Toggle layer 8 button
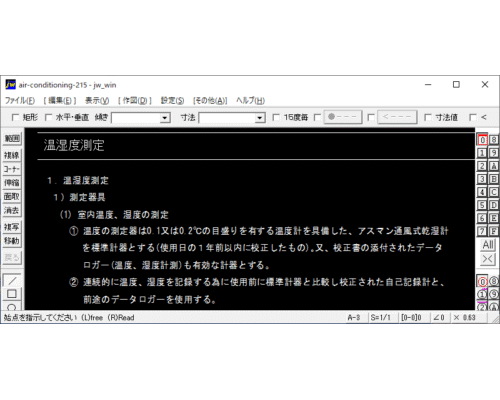 click(x=494, y=140)
